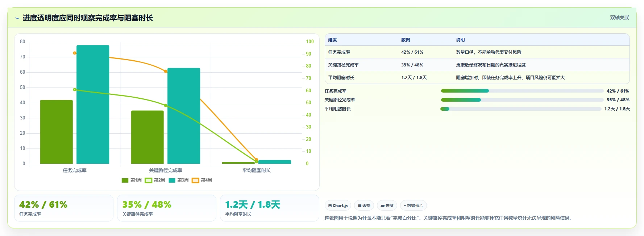Click the 35% / 48% value beside the progress bar
This screenshot has width=644, height=236.
618,100
